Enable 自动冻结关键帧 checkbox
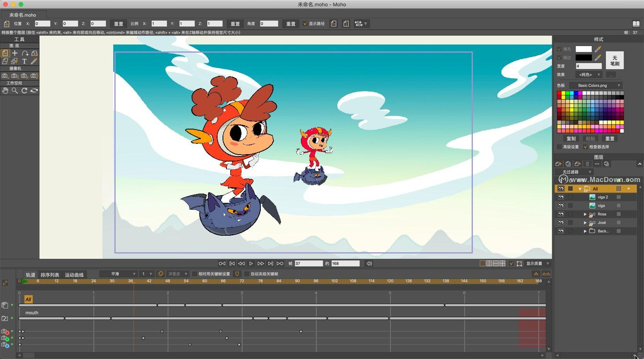 click(x=247, y=274)
